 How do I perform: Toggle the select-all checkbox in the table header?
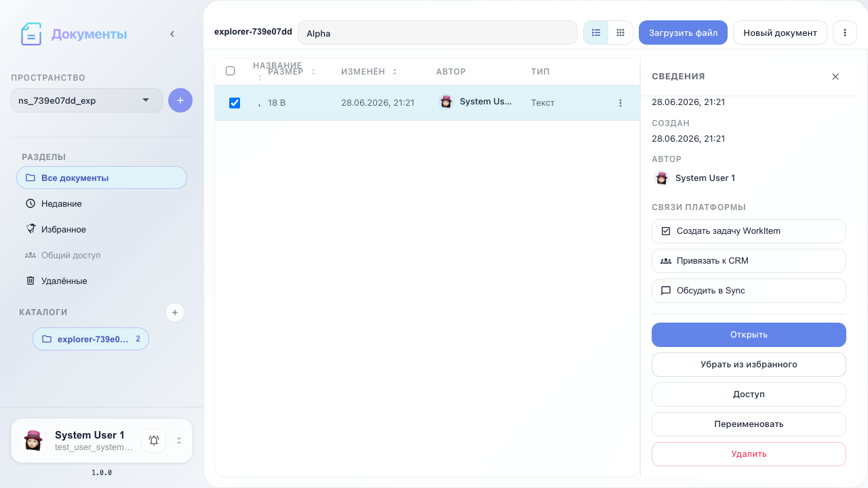point(230,71)
